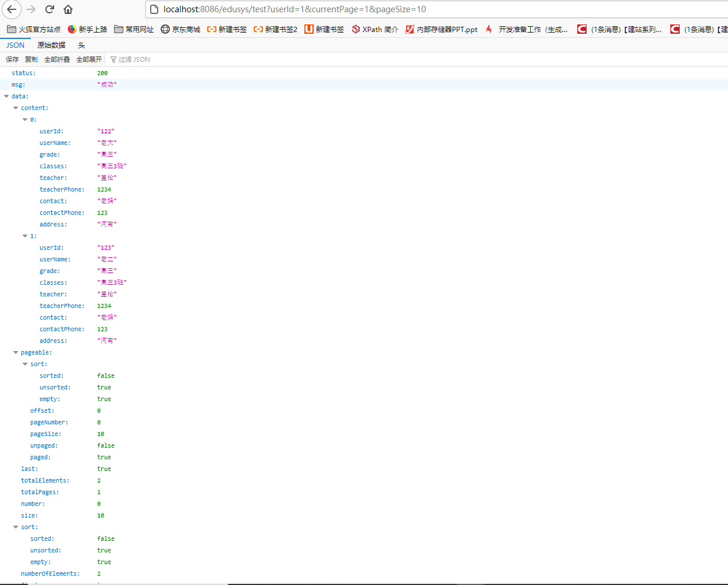Collapse the lower sort node under data
The image size is (728, 585).
coord(16,527)
